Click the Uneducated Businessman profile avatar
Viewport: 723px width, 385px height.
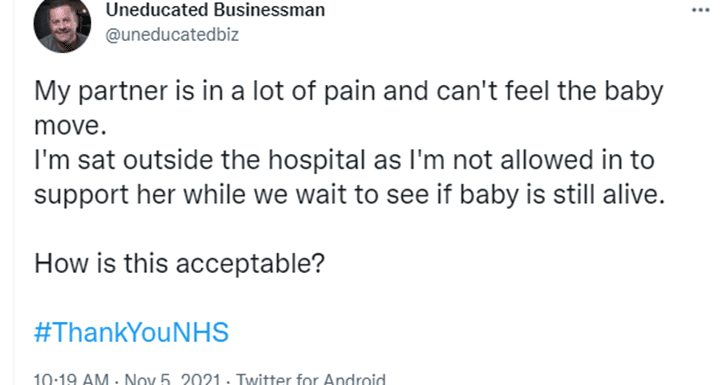[x=62, y=25]
